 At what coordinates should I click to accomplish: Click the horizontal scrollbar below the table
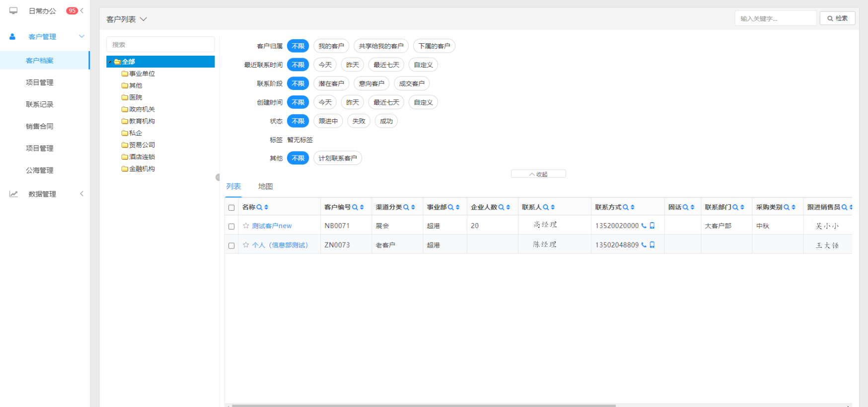point(424,406)
